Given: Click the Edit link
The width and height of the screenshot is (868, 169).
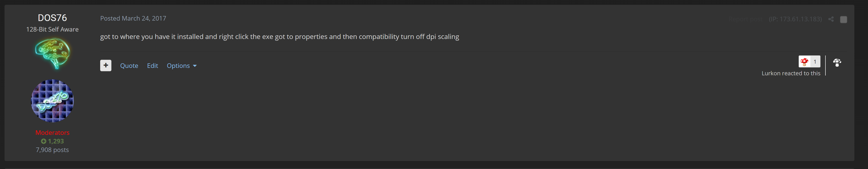Looking at the screenshot, I should [x=152, y=66].
